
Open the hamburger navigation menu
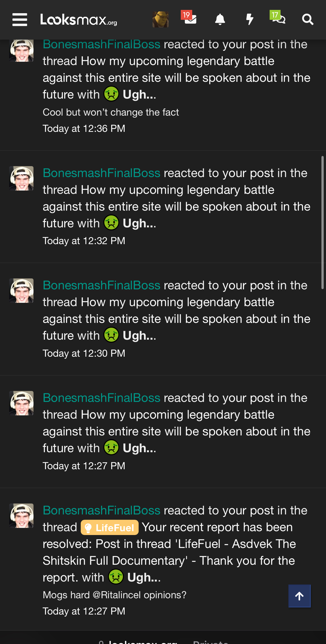[x=20, y=20]
